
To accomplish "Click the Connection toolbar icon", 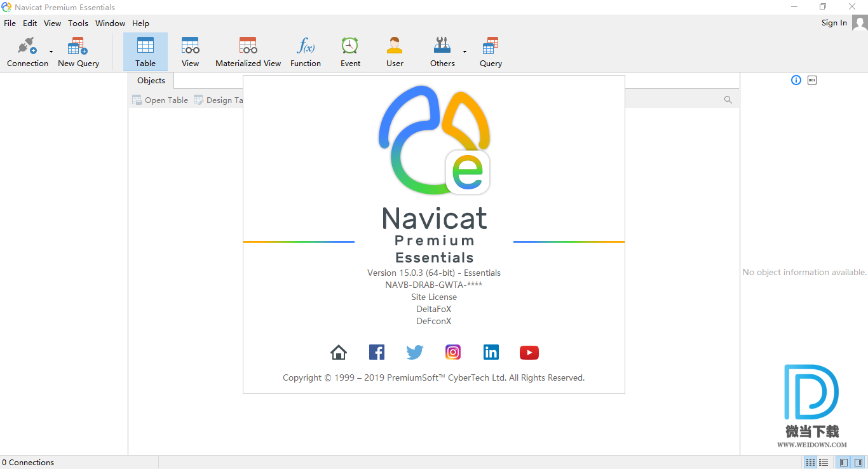I will (x=27, y=52).
